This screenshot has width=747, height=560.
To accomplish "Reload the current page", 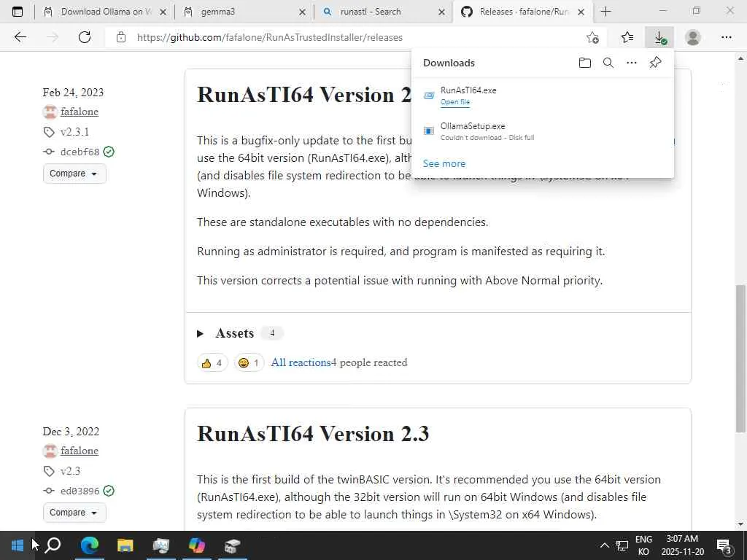I will point(85,37).
